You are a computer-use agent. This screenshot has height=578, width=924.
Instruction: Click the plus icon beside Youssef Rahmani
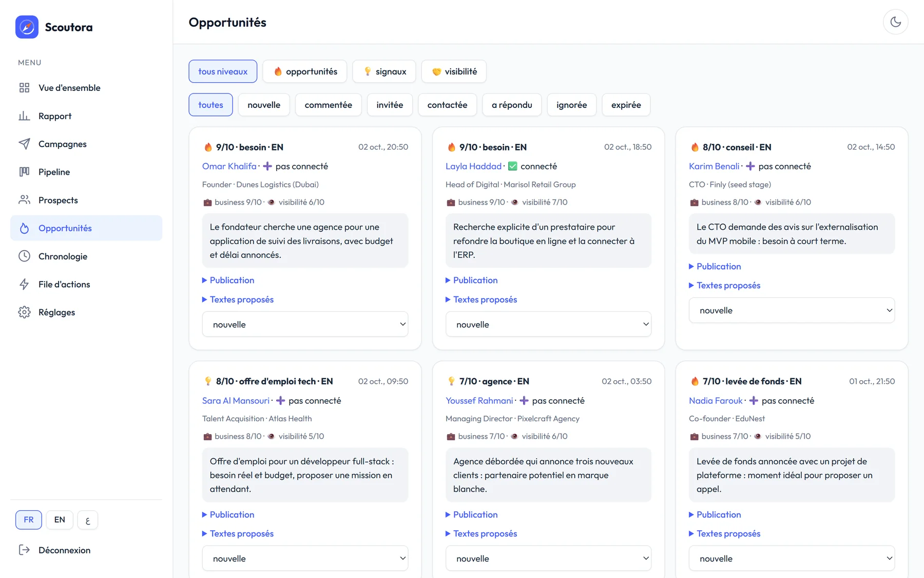[x=524, y=401]
